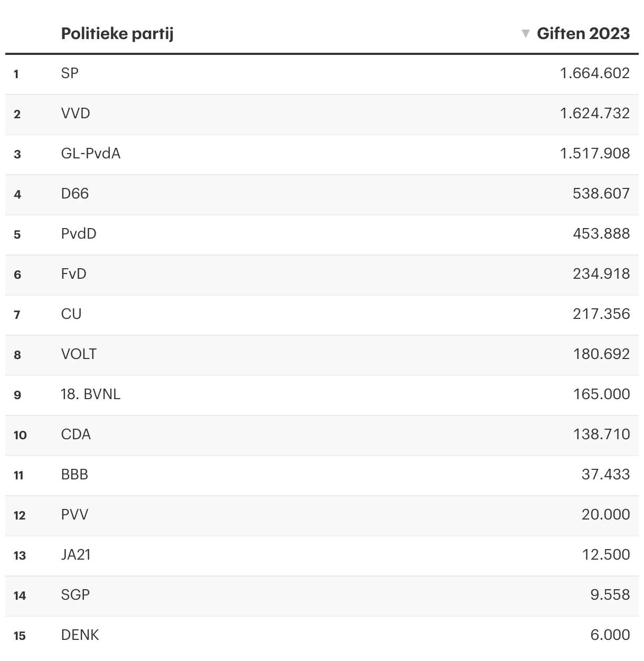
Task: Click the CU party name
Action: tap(71, 314)
